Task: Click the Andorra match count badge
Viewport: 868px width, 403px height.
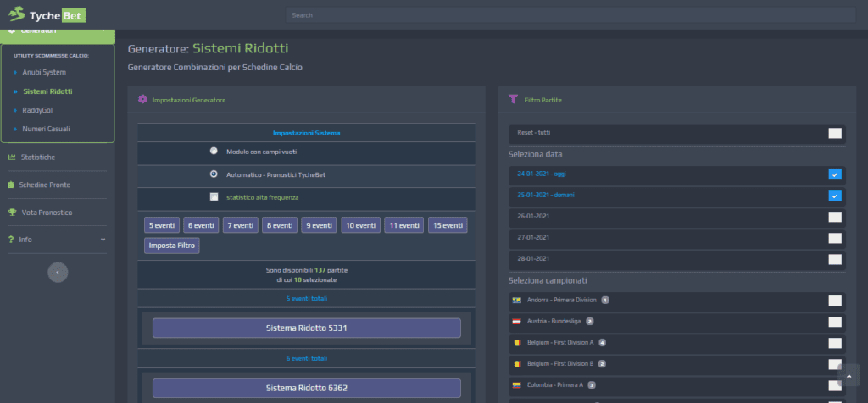Action: pyautogui.click(x=605, y=301)
